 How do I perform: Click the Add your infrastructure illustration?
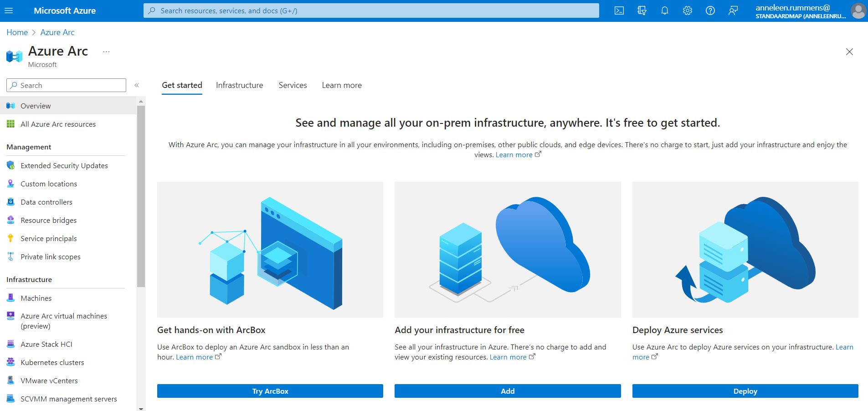click(x=508, y=250)
